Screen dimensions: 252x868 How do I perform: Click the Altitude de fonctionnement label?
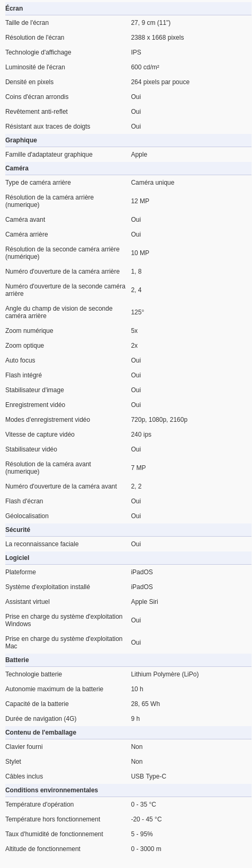[x=43, y=849]
